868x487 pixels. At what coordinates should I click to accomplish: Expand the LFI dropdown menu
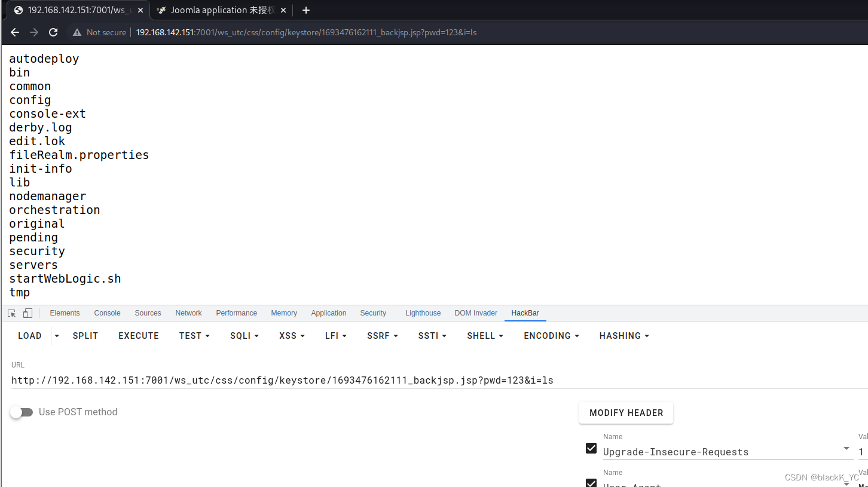click(336, 336)
